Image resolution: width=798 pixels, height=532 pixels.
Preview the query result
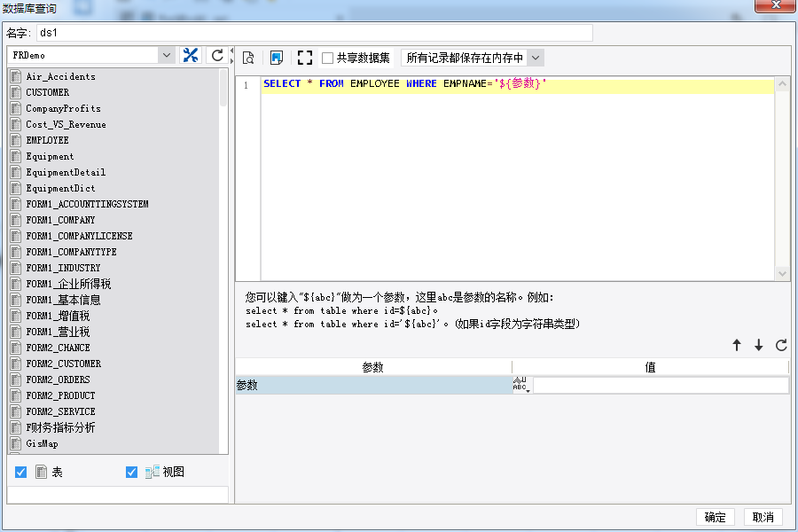248,58
